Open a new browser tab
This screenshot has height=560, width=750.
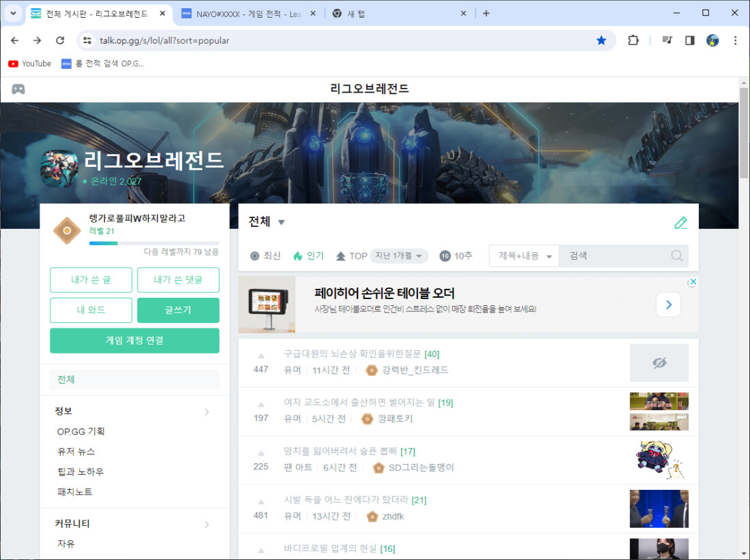(486, 14)
